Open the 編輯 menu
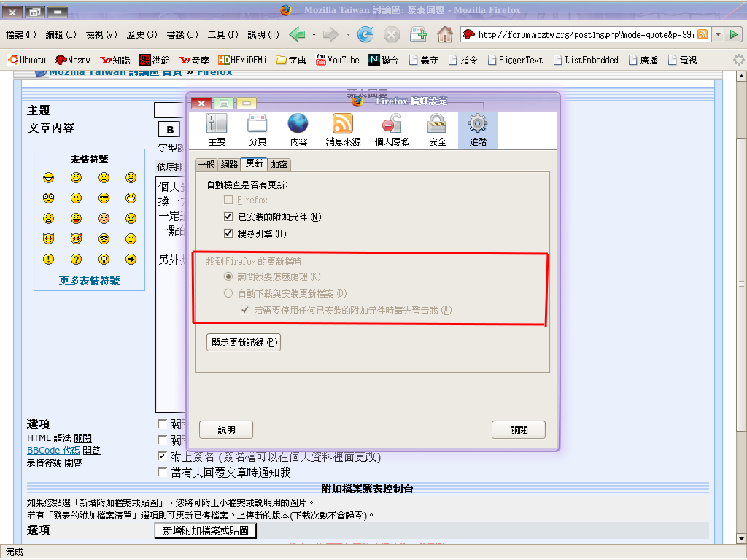747x560 pixels. pyautogui.click(x=61, y=35)
